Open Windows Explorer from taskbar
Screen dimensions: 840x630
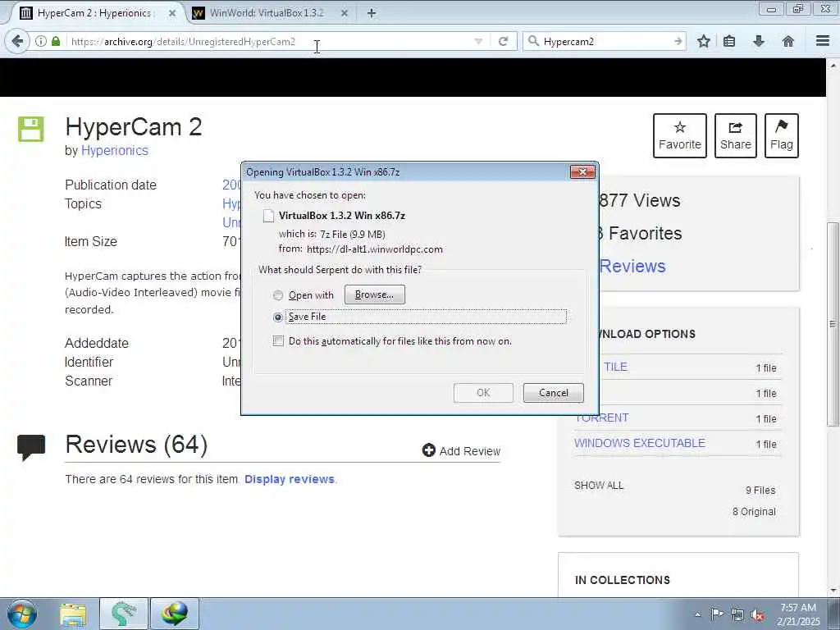click(x=73, y=614)
